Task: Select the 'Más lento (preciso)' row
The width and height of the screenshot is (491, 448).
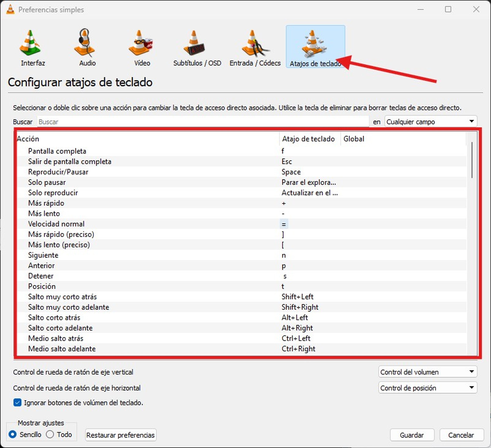Action: tap(242, 245)
